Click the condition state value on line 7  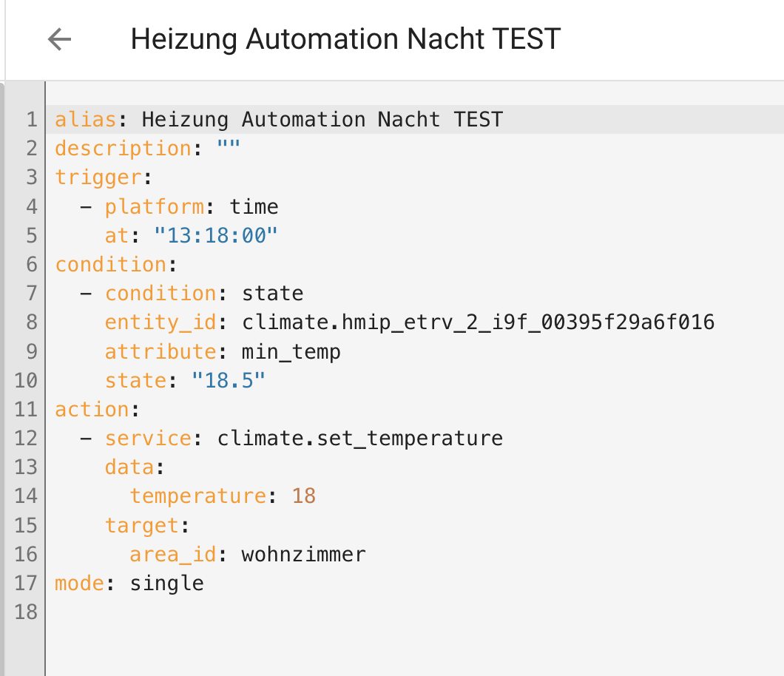pyautogui.click(x=272, y=294)
